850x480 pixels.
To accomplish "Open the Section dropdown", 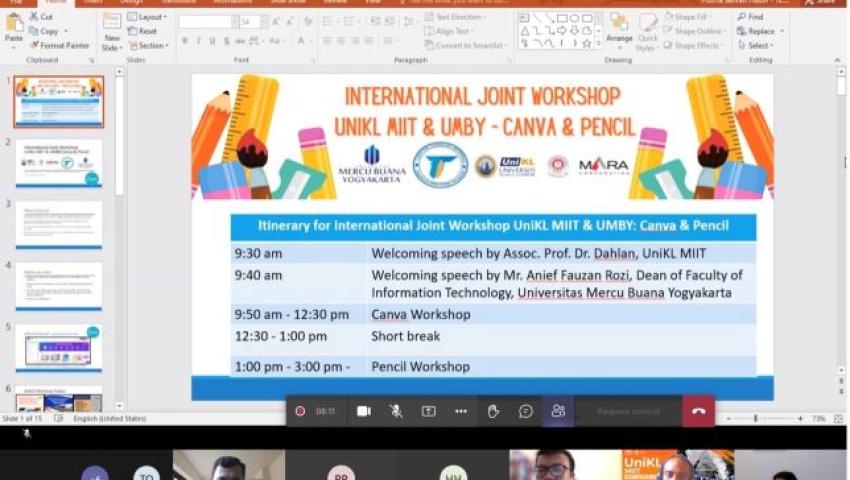I will tap(148, 46).
